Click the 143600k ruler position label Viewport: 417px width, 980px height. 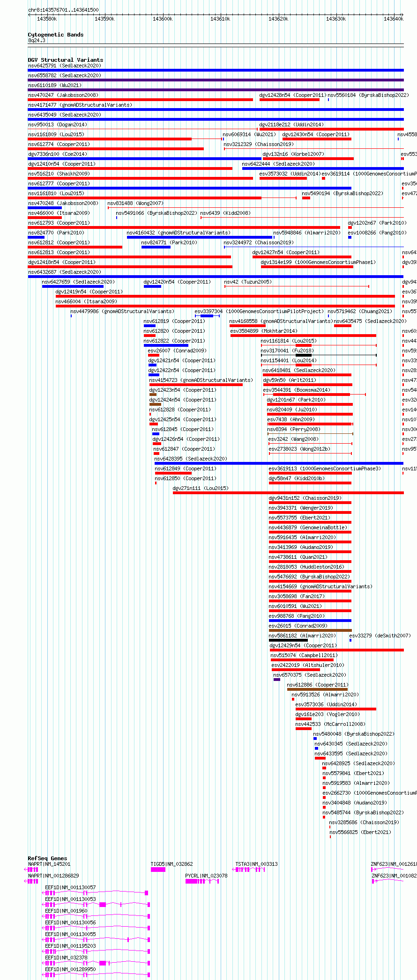pos(163,19)
